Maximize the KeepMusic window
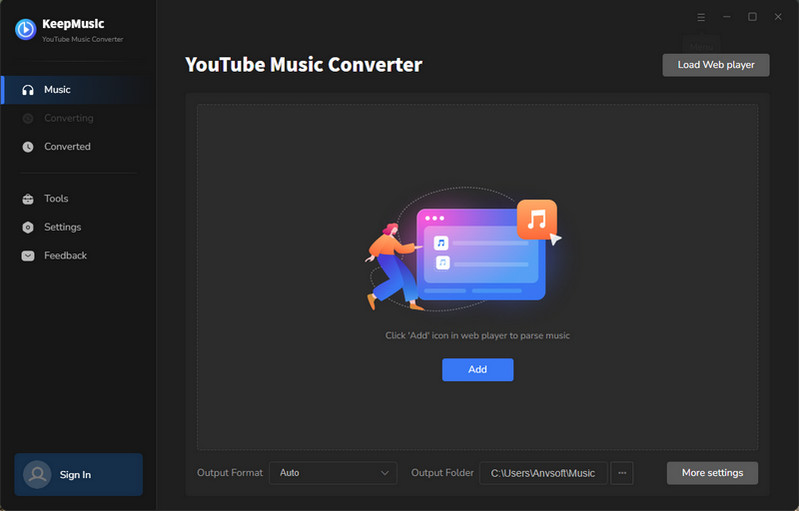This screenshot has width=800, height=511. click(x=752, y=17)
